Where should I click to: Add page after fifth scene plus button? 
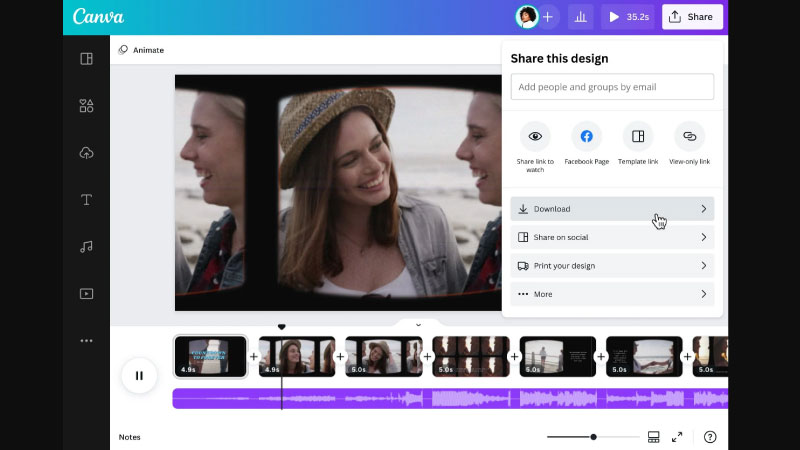coord(601,357)
